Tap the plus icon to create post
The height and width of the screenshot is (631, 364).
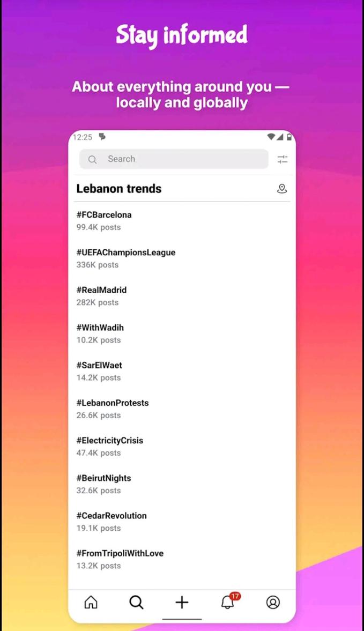(x=182, y=602)
